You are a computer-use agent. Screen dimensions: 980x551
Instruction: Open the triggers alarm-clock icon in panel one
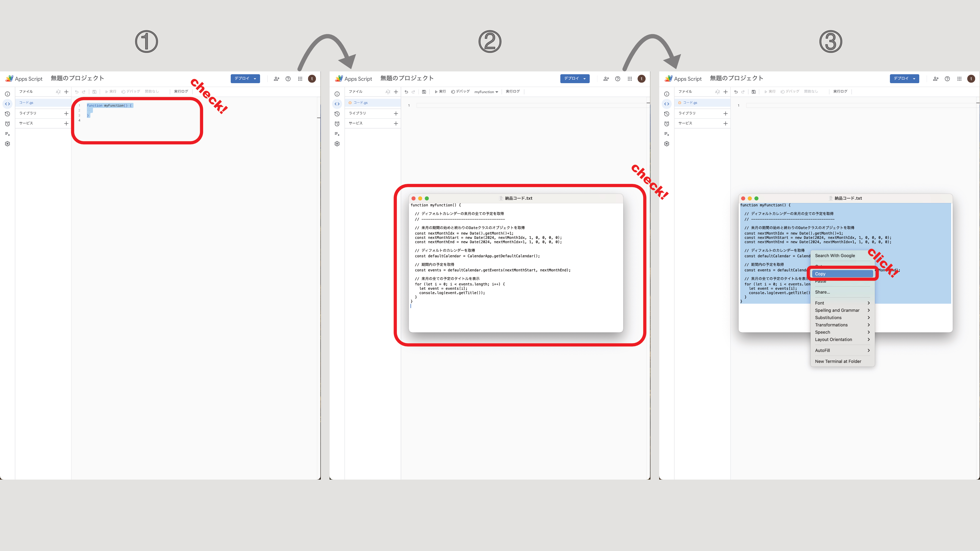(x=7, y=123)
